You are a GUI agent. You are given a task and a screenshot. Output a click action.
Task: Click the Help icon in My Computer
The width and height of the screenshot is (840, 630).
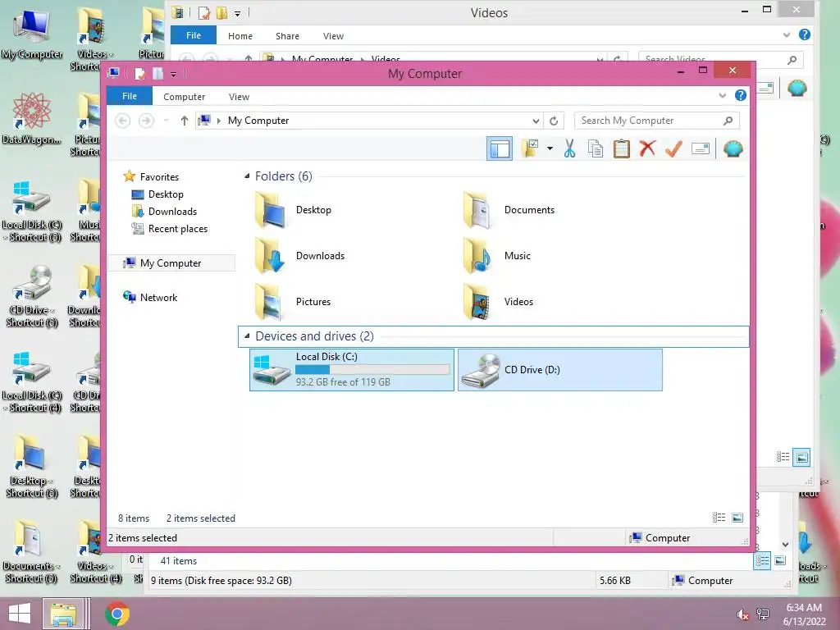[x=741, y=95]
